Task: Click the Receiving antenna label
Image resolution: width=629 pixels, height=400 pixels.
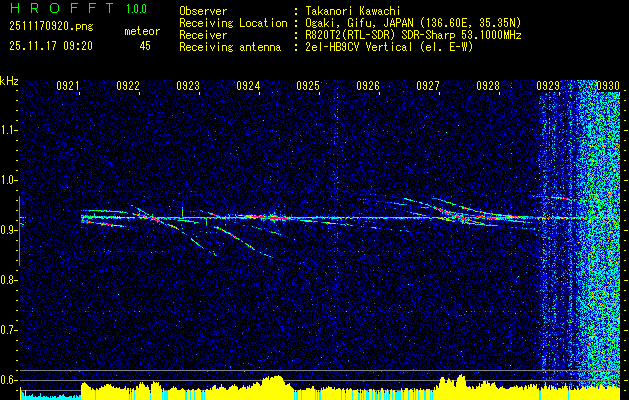Action: (230, 47)
